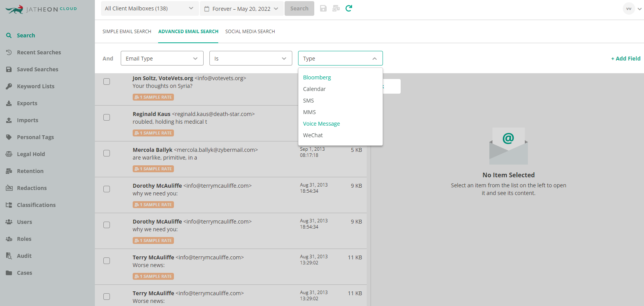The image size is (644, 306).
Task: Click Sample Rate tag on Reginald Kaus email
Action: tap(153, 133)
